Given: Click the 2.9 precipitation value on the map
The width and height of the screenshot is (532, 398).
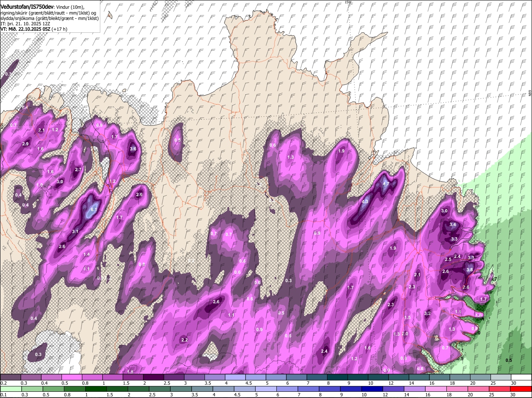Looking at the screenshot, I should [x=25, y=144].
